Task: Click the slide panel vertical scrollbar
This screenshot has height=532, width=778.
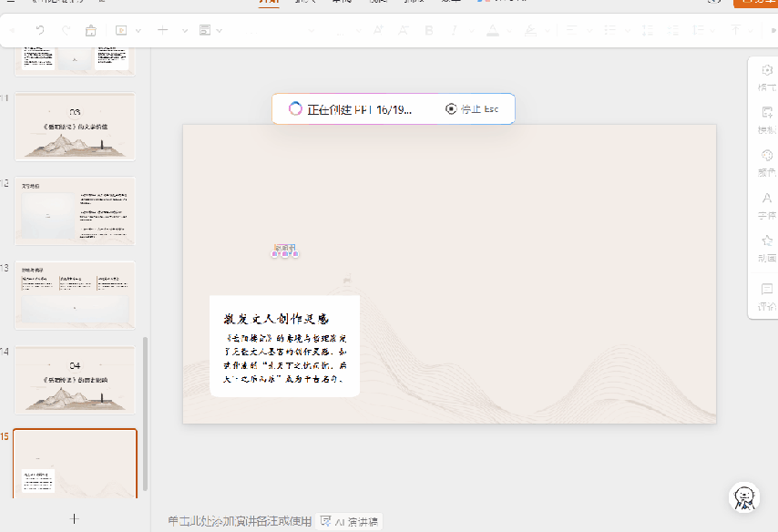Action: pos(145,413)
